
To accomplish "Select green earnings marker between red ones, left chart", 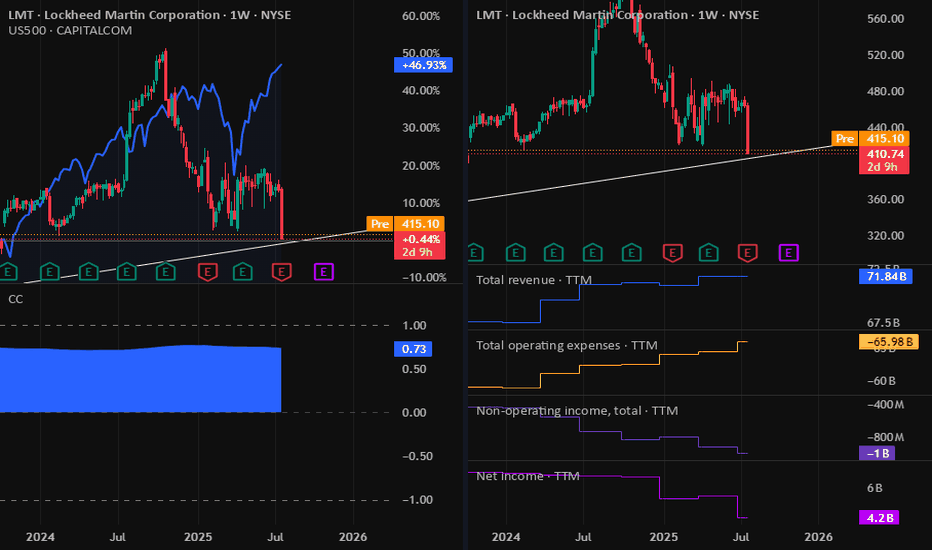I will tap(243, 272).
